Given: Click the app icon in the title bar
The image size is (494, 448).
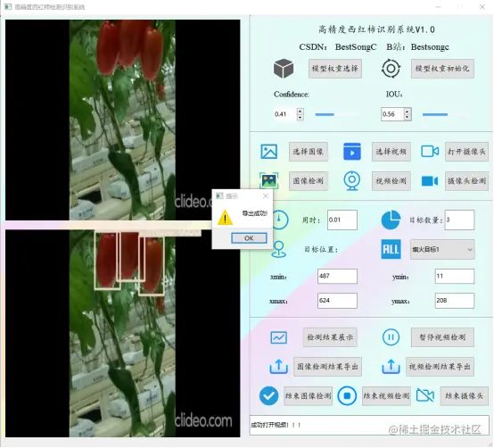Looking at the screenshot, I should (x=8, y=6).
